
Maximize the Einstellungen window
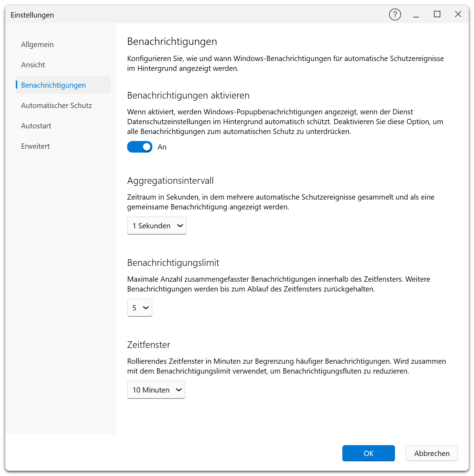(437, 14)
